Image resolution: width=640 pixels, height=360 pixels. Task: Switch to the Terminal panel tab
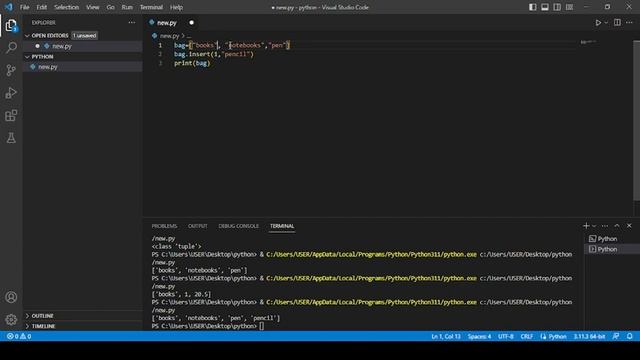click(x=282, y=226)
